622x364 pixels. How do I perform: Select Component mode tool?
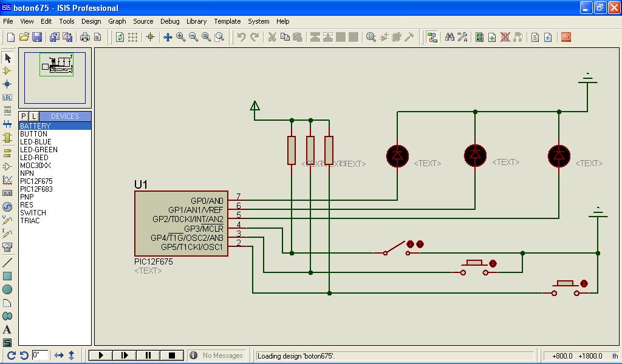[7, 71]
